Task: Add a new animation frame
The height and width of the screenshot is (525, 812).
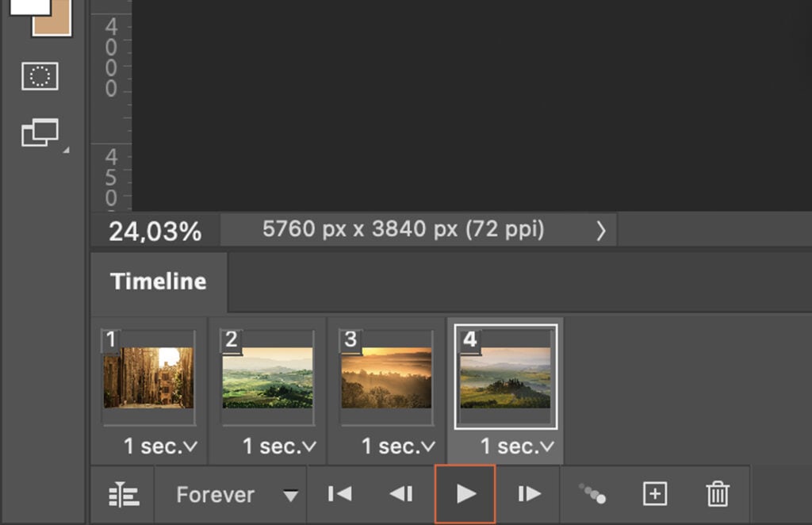Action: [654, 494]
